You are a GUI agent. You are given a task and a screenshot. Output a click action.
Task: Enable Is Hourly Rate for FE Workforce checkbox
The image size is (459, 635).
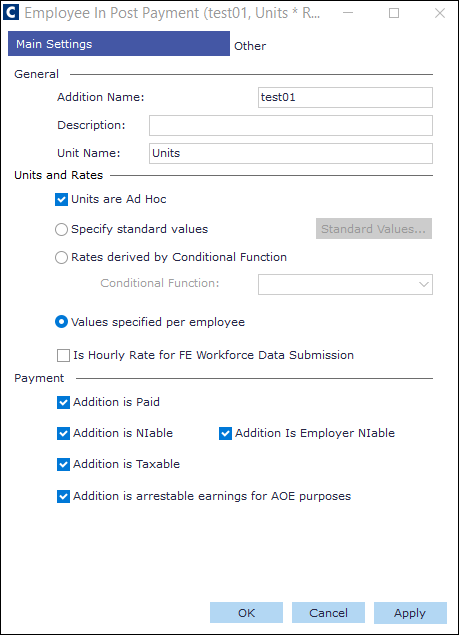[x=64, y=356]
